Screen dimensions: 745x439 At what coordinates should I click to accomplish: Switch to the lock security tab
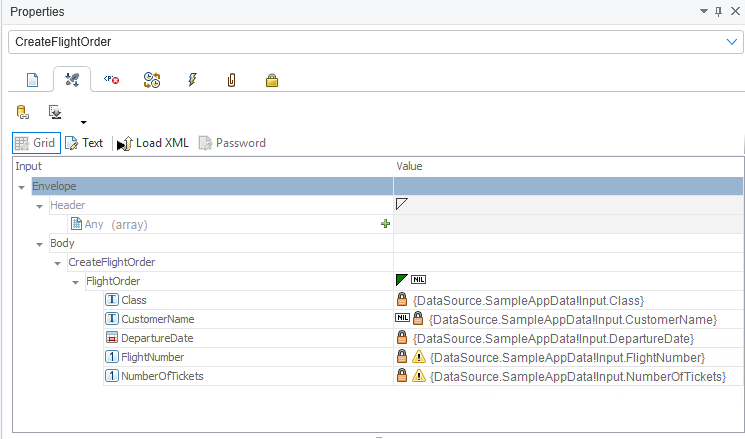tap(271, 80)
